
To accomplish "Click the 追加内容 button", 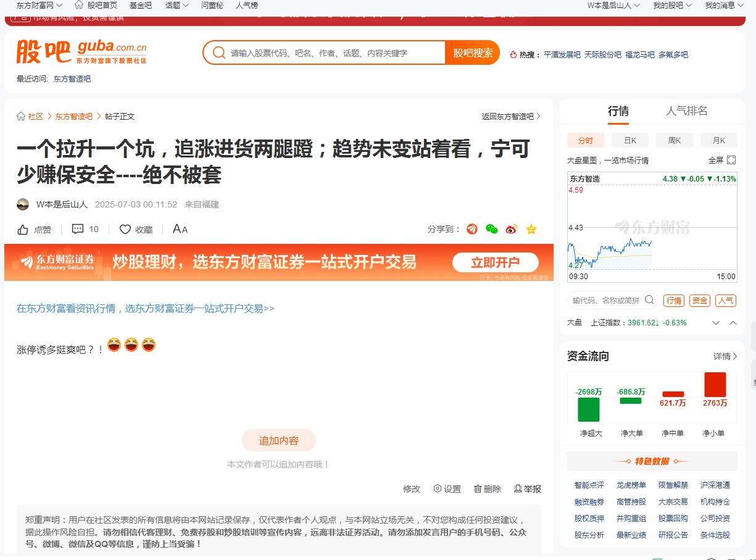I will pyautogui.click(x=279, y=441).
